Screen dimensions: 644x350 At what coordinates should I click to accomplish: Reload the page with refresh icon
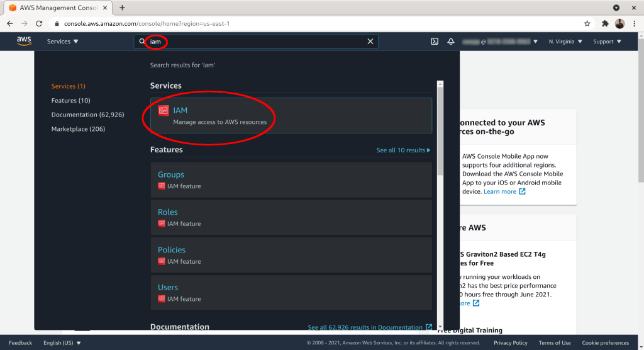click(39, 23)
